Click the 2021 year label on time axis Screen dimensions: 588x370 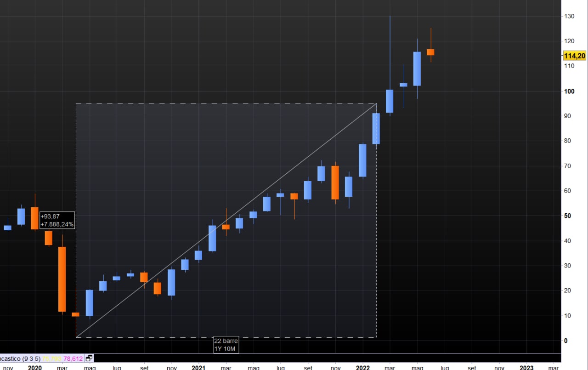198,368
